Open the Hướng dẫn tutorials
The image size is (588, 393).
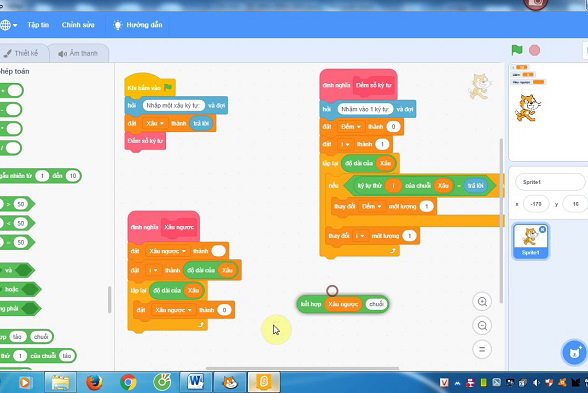pyautogui.click(x=138, y=25)
